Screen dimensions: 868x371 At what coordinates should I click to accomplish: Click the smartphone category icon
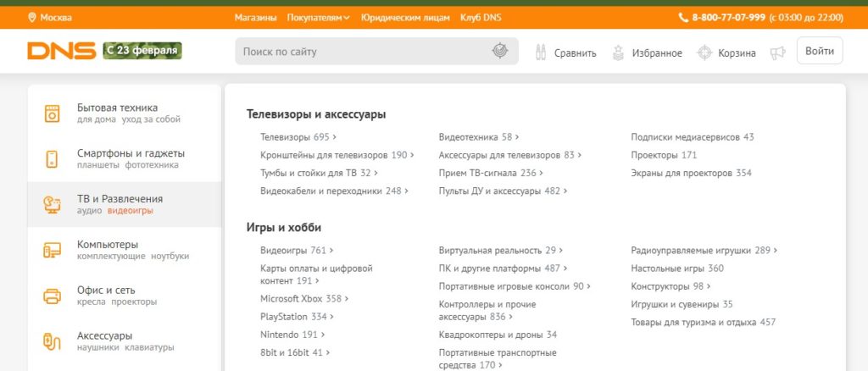53,158
